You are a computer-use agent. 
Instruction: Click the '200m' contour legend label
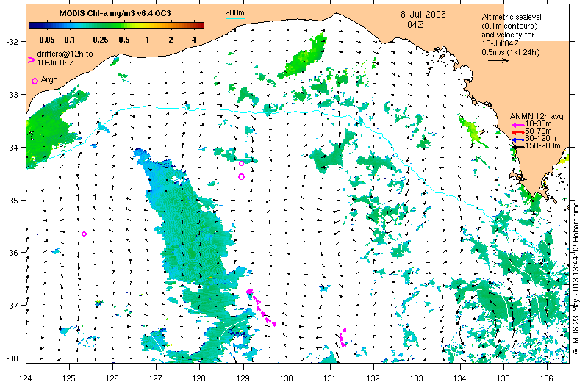click(x=234, y=12)
